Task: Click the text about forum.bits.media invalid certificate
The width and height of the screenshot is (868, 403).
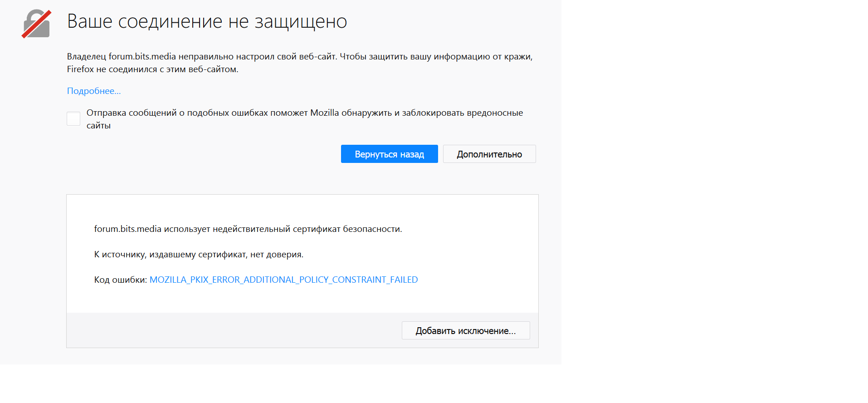Action: pyautogui.click(x=248, y=229)
